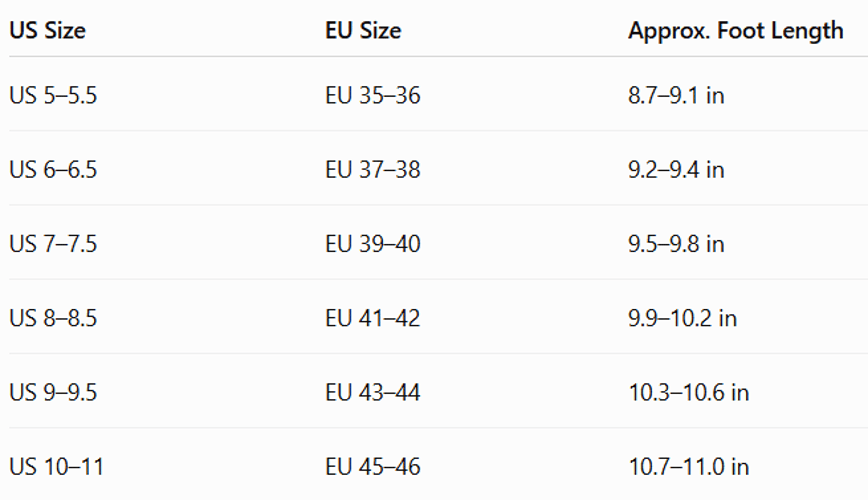868x500 pixels.
Task: Select the 9.5–9.8 in cell
Action: click(676, 243)
